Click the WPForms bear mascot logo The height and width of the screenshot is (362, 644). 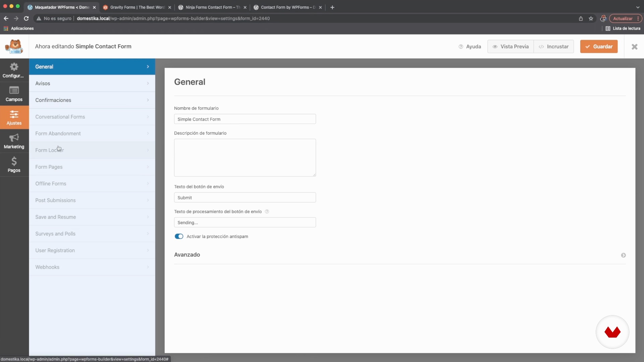coord(14,47)
